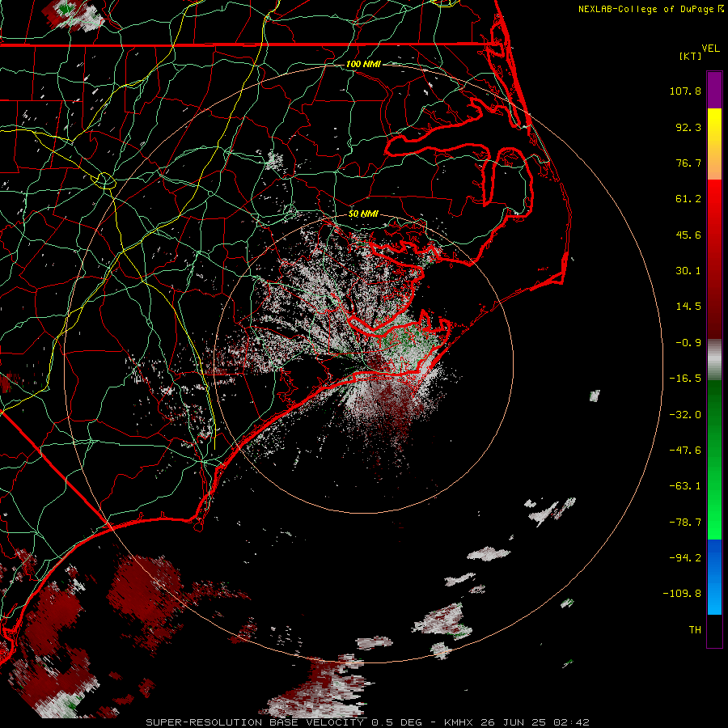728x728 pixels.
Task: Click the Super-Resolution Base Velocity caption
Action: click(x=367, y=722)
